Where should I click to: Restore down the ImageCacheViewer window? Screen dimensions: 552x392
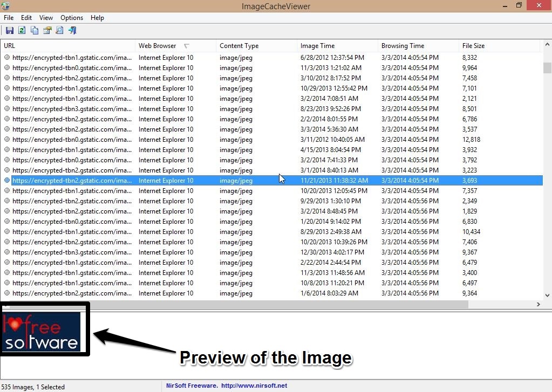coord(519,5)
